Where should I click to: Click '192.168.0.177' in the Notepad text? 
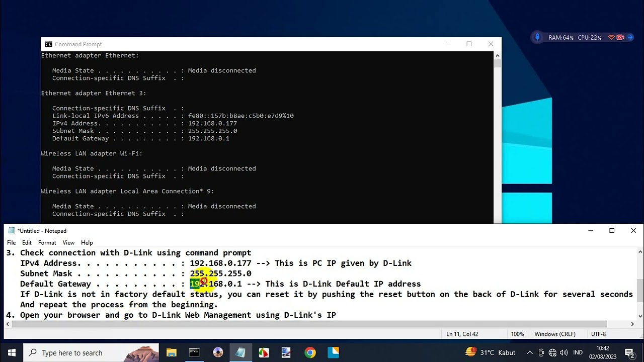click(x=220, y=263)
